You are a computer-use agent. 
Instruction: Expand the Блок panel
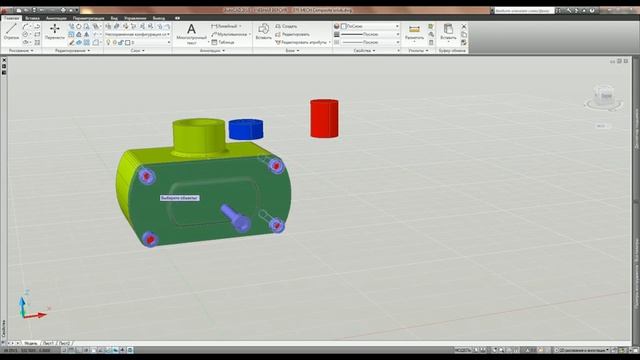(292, 51)
